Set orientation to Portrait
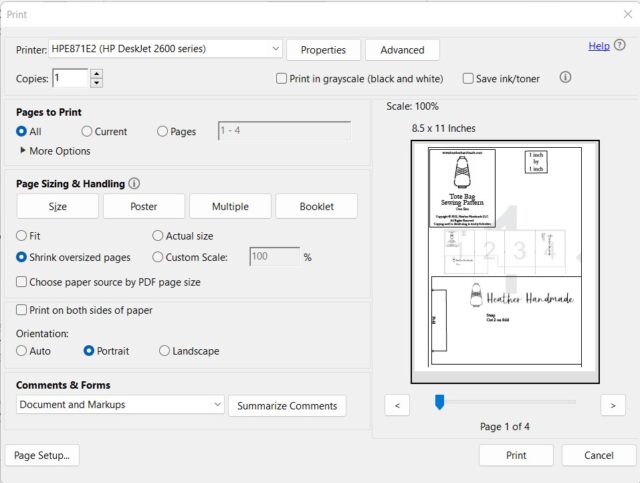Viewport: 640px width, 483px height. (x=89, y=351)
